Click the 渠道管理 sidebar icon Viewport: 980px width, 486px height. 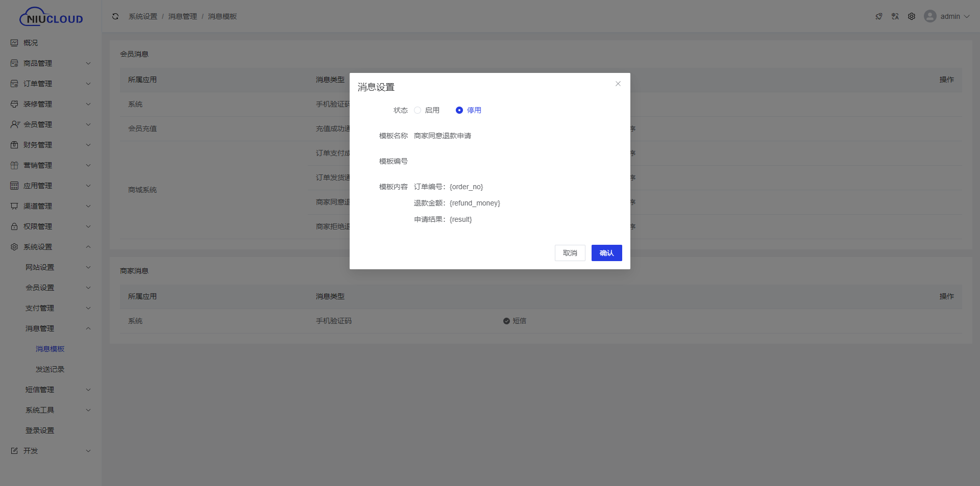[x=14, y=206]
